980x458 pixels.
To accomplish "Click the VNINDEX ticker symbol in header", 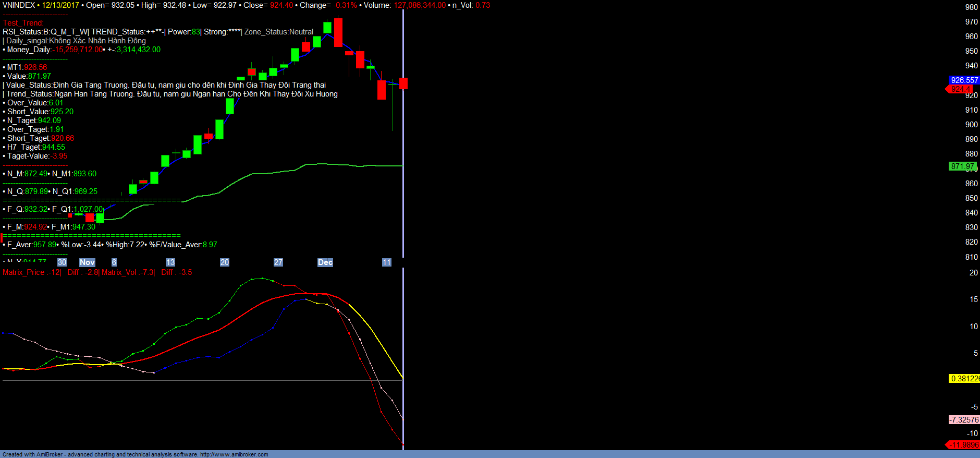I will tap(19, 5).
